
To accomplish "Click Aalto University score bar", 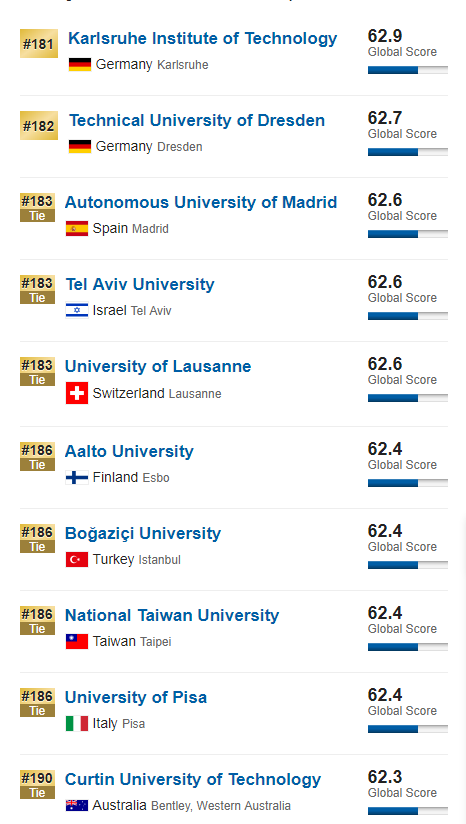I will (x=408, y=482).
